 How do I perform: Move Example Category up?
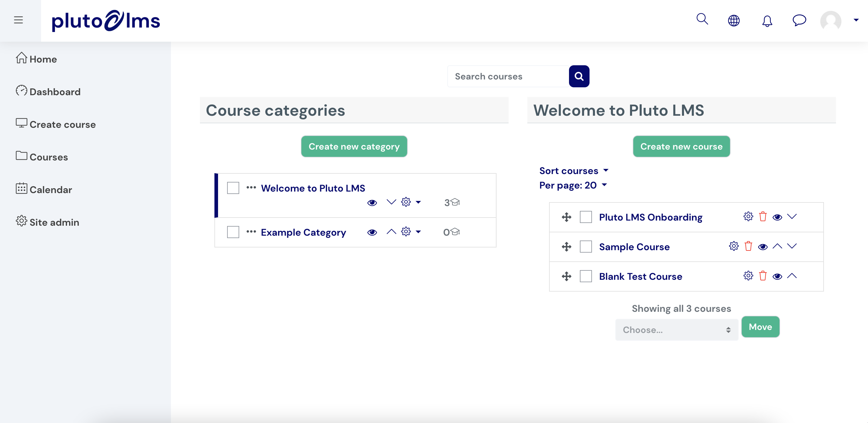coord(391,231)
